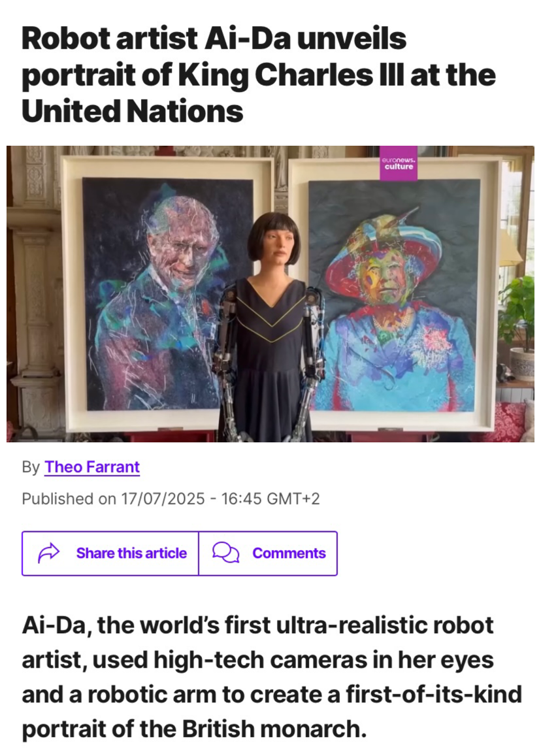541x756 pixels.
Task: Click the lead paragraph about Ai-Da
Action: tap(271, 677)
